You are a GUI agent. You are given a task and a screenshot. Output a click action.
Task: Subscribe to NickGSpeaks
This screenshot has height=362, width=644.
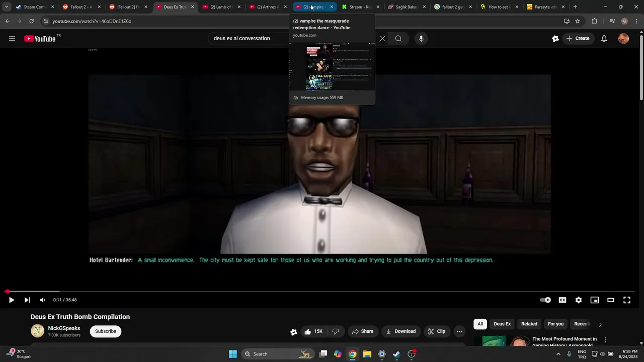106,331
